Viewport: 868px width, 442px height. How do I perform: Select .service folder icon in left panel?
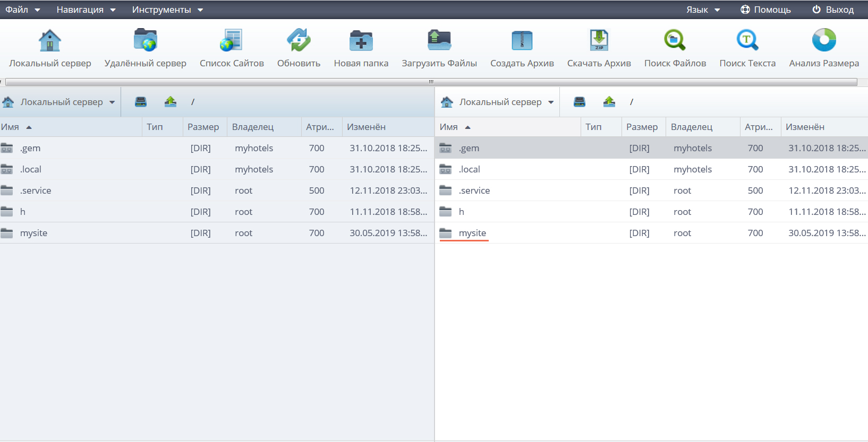pyautogui.click(x=7, y=190)
